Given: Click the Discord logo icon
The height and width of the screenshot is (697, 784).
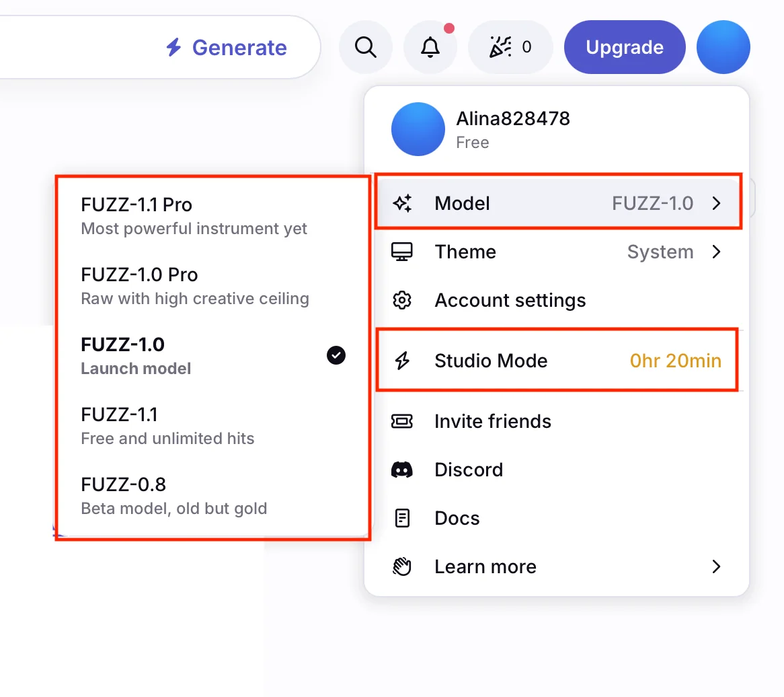Looking at the screenshot, I should click(x=402, y=470).
